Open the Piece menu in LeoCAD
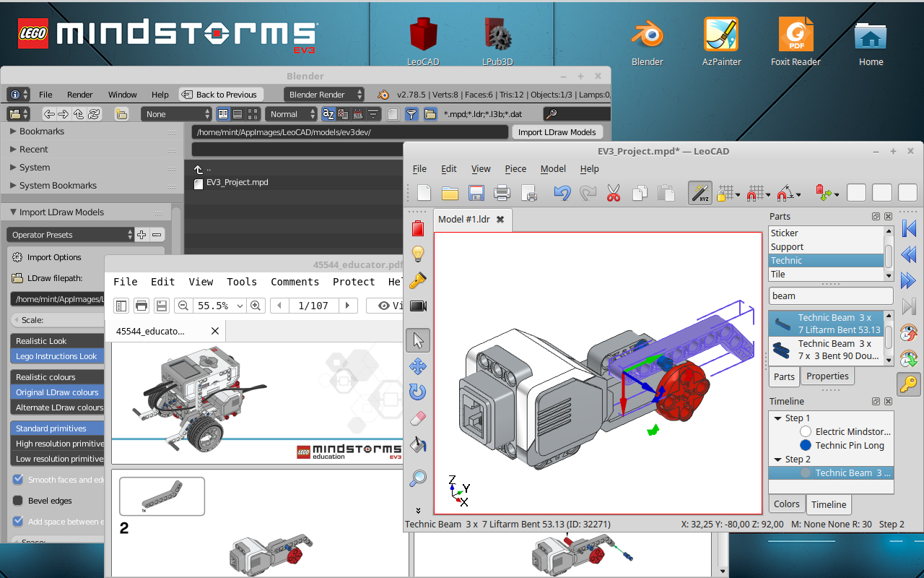Screen dimensions: 924x578 pos(515,169)
